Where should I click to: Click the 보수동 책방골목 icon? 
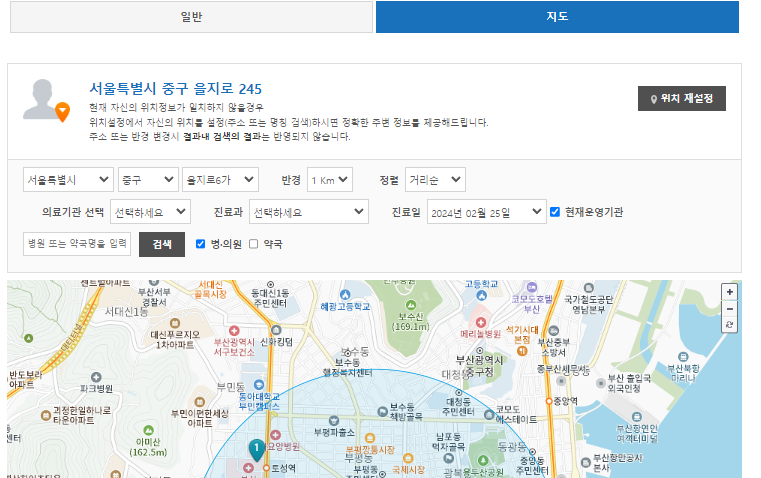point(382,412)
